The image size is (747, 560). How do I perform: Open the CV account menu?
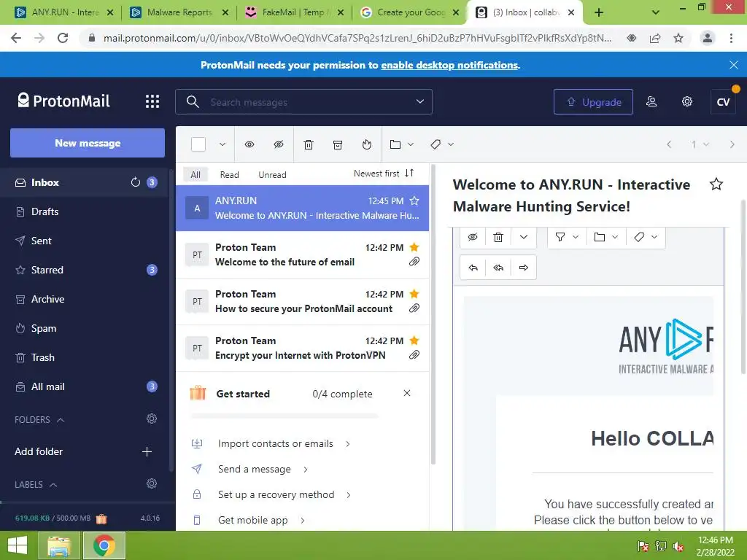point(723,102)
